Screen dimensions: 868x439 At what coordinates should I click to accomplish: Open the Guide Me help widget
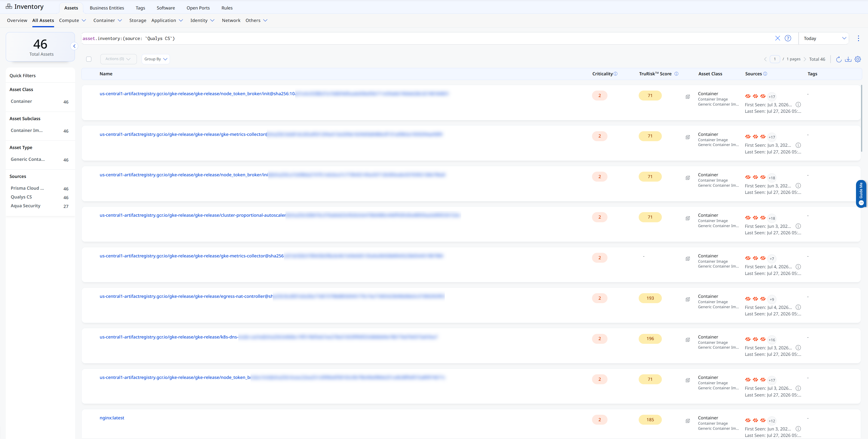click(861, 194)
